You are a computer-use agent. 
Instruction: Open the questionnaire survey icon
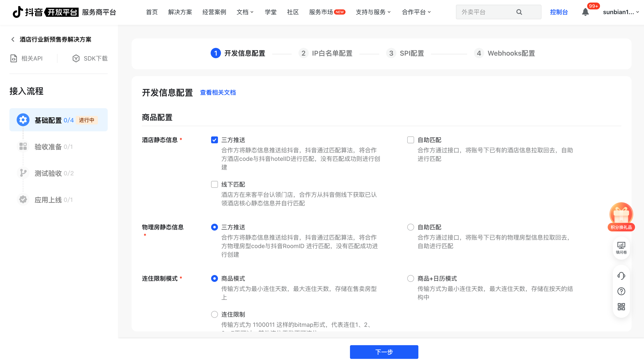tap(621, 248)
